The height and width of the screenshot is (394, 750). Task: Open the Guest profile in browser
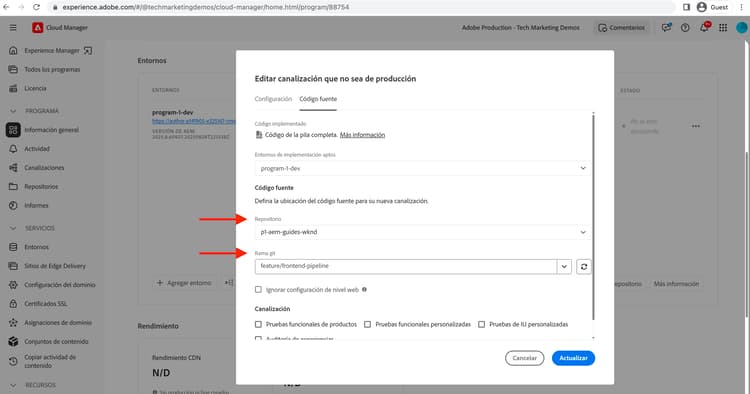(712, 7)
